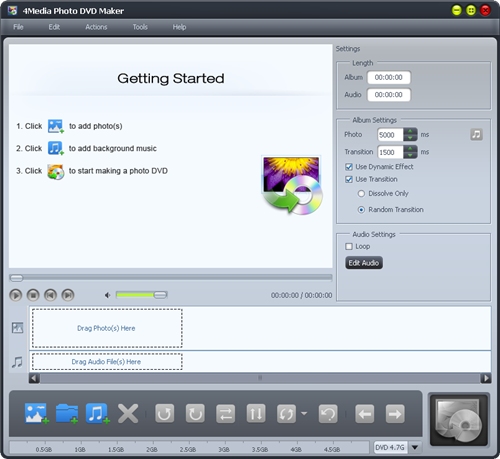This screenshot has height=459, width=500.
Task: Click the Move Right arrow icon
Action: tap(395, 414)
